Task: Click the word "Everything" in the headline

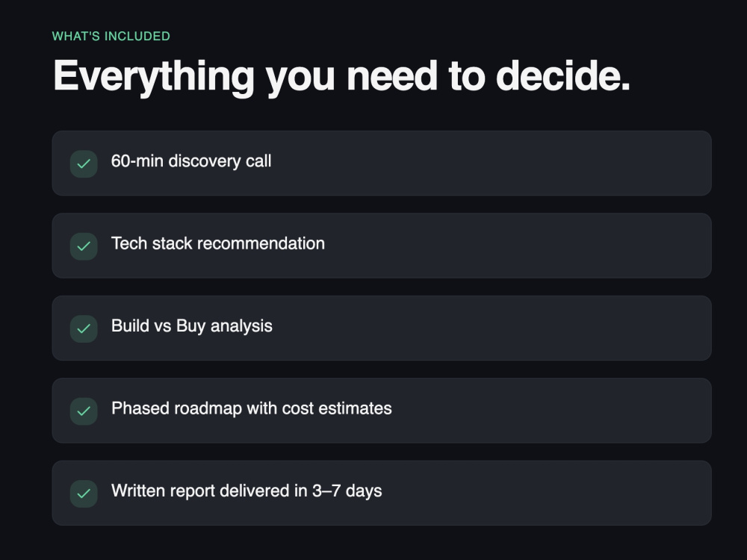Action: [x=153, y=77]
